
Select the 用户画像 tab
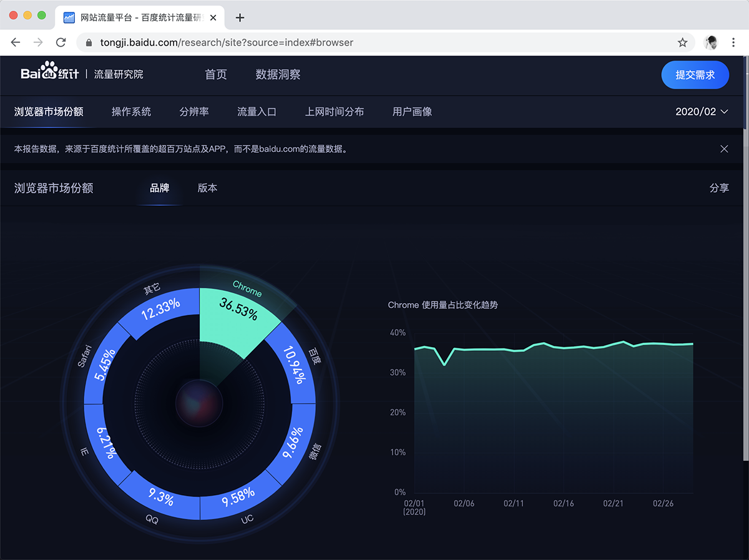412,112
